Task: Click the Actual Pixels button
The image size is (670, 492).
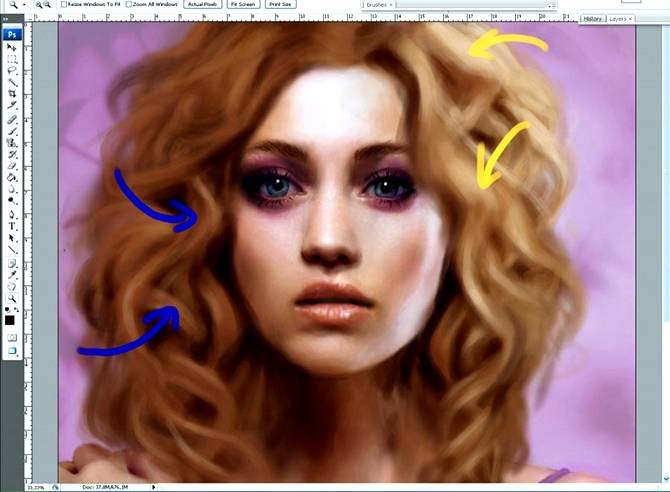Action: point(205,5)
